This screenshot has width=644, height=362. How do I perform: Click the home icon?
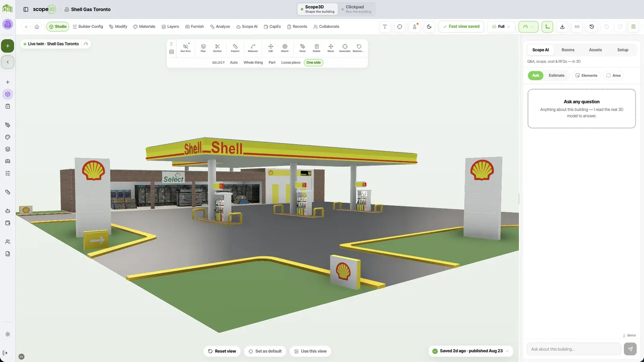click(x=37, y=27)
